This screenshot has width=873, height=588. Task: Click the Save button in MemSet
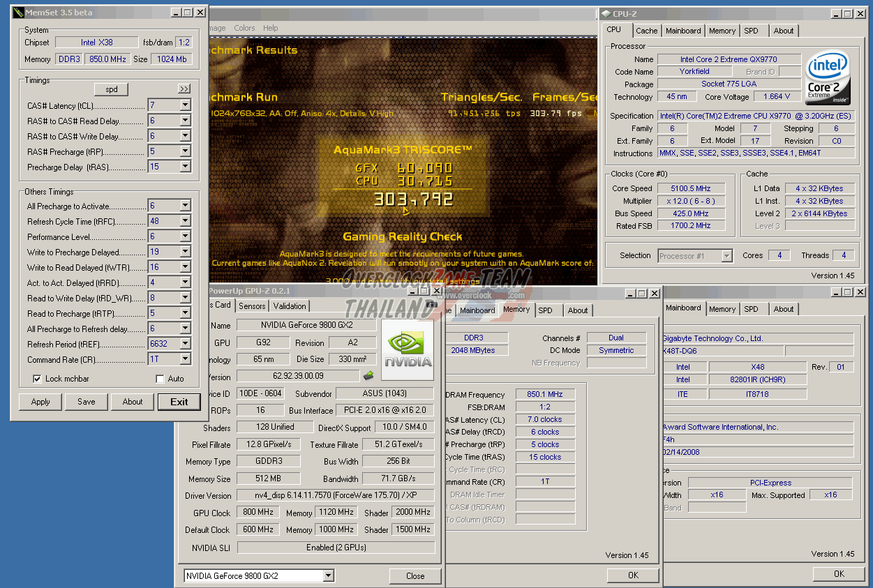tap(87, 402)
